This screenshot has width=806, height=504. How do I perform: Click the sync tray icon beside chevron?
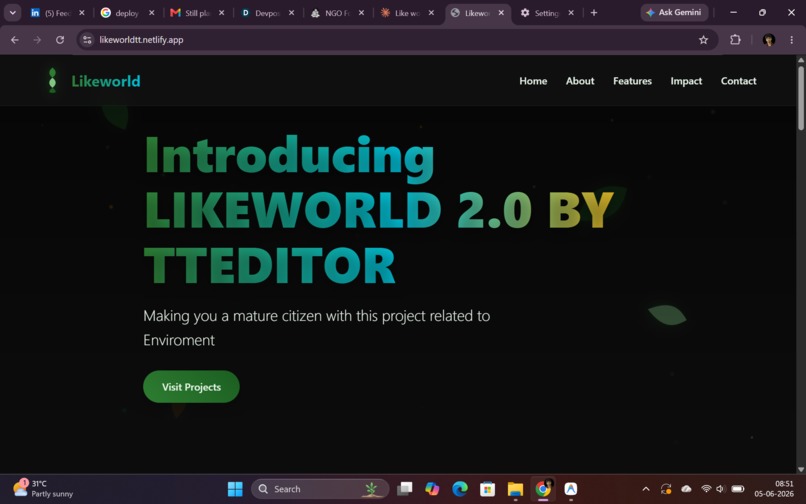(x=666, y=489)
